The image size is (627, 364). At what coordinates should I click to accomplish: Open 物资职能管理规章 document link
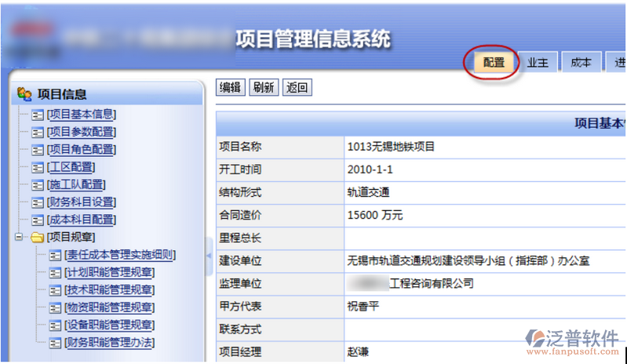point(110,308)
